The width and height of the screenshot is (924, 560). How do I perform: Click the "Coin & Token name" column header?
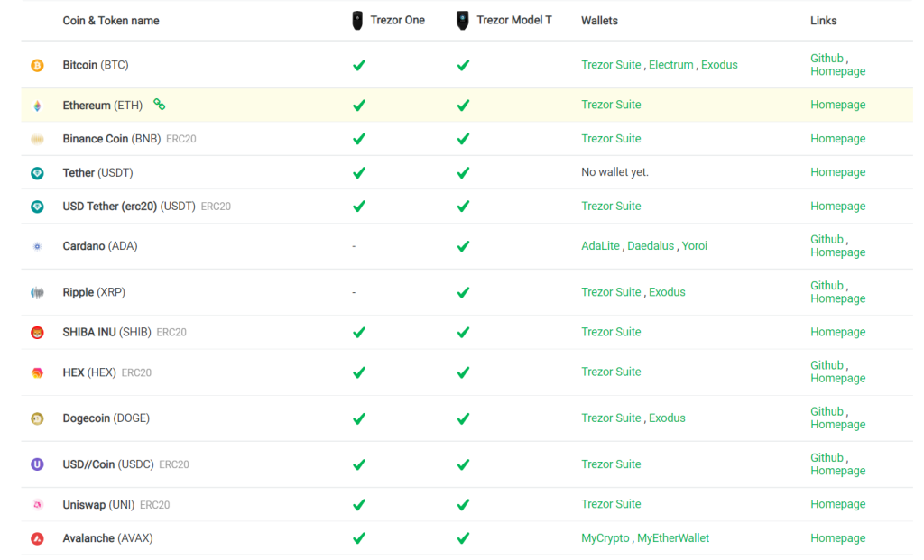111,21
